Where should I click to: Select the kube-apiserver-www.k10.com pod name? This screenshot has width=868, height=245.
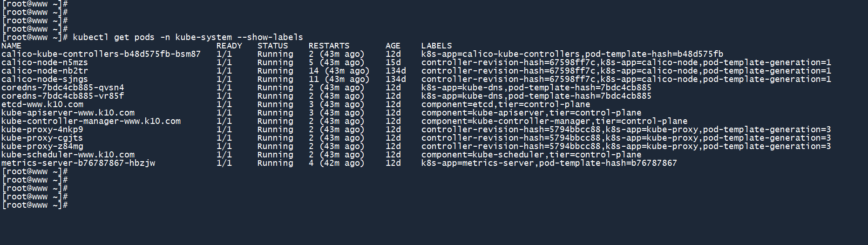[x=68, y=113]
